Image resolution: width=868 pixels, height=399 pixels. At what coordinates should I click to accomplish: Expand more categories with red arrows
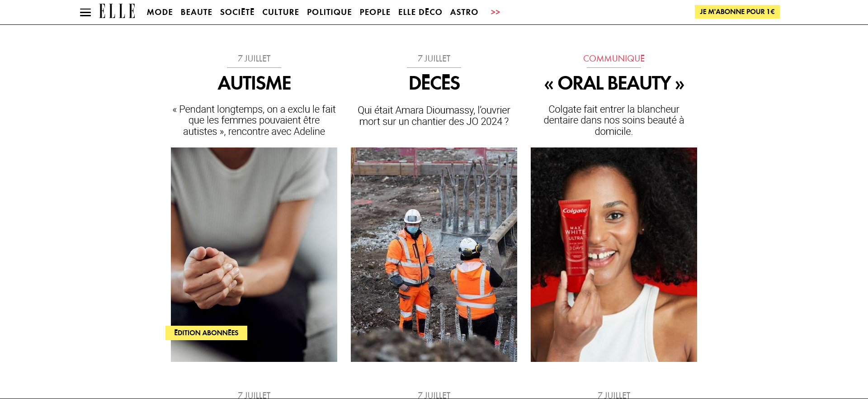tap(495, 12)
